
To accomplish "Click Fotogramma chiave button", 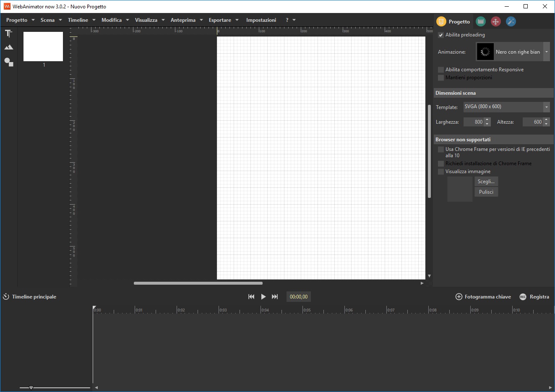I will (483, 297).
